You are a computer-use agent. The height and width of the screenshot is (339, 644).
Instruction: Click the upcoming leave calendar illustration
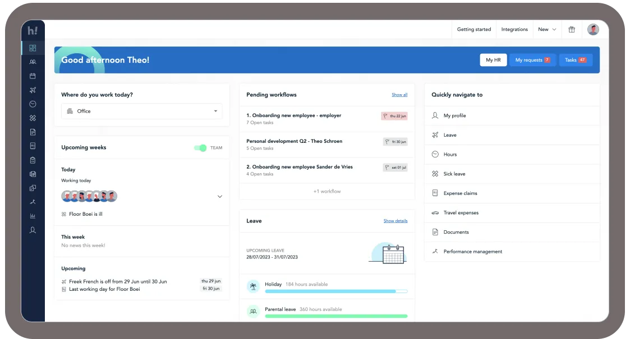pyautogui.click(x=389, y=253)
